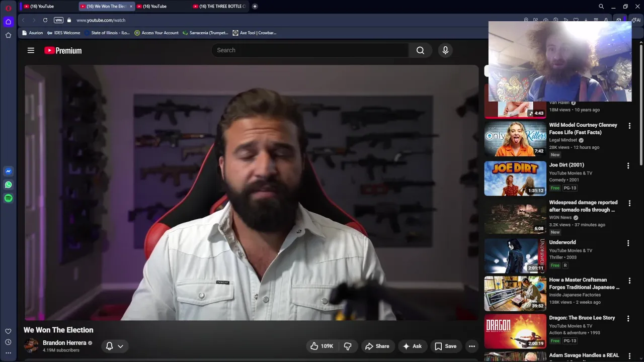Viewport: 644px width, 362px height.
Task: Click the YouTube Search input box
Action: click(x=310, y=50)
